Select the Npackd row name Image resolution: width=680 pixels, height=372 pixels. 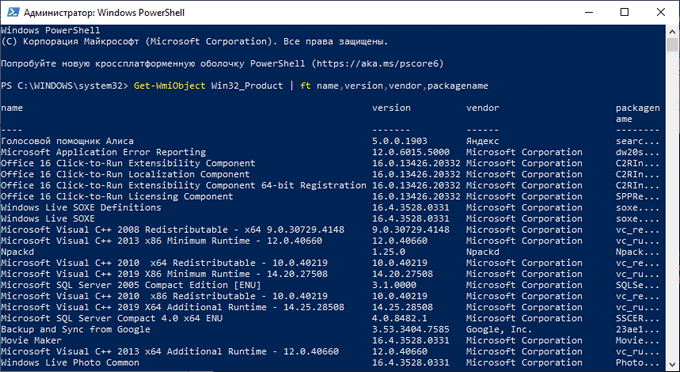point(17,252)
